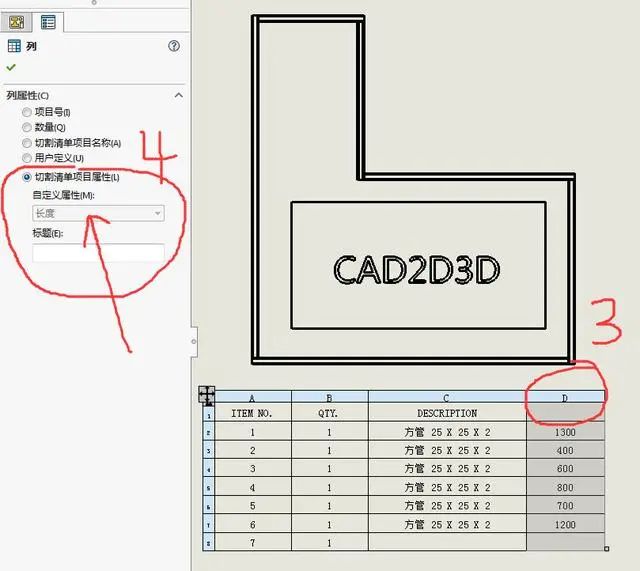
Task: Click the table resize handle at bottom-right corner
Action: (x=607, y=549)
